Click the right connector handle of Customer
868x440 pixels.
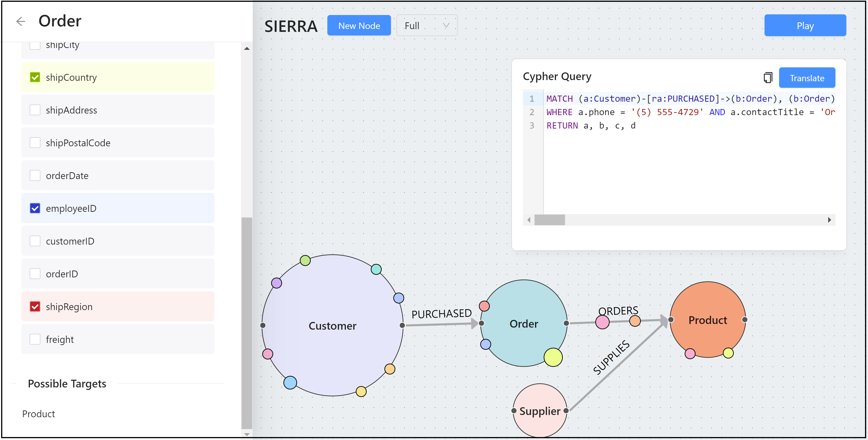pos(402,325)
